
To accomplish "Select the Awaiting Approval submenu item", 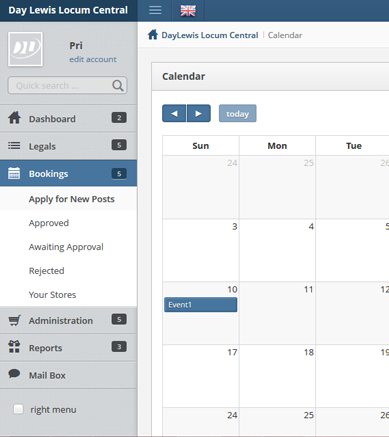I will (x=66, y=247).
